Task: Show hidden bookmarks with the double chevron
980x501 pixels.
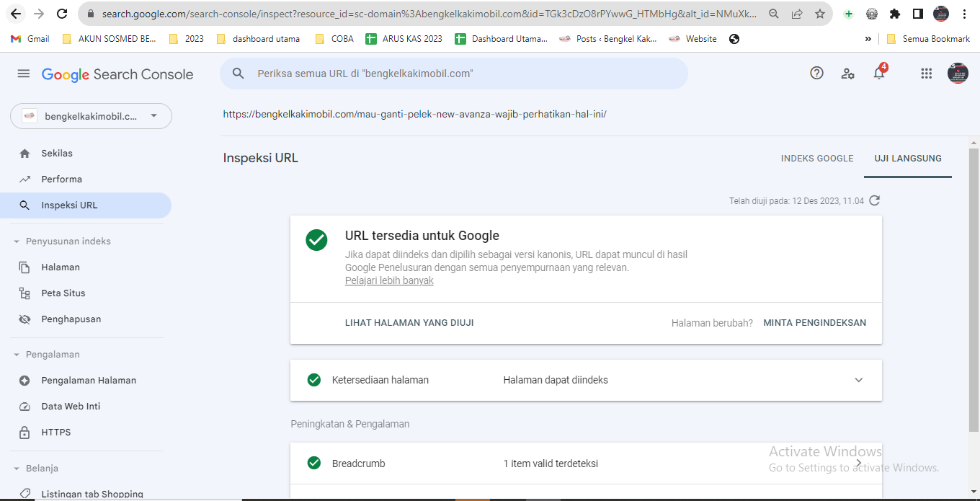Action: pyautogui.click(x=868, y=39)
